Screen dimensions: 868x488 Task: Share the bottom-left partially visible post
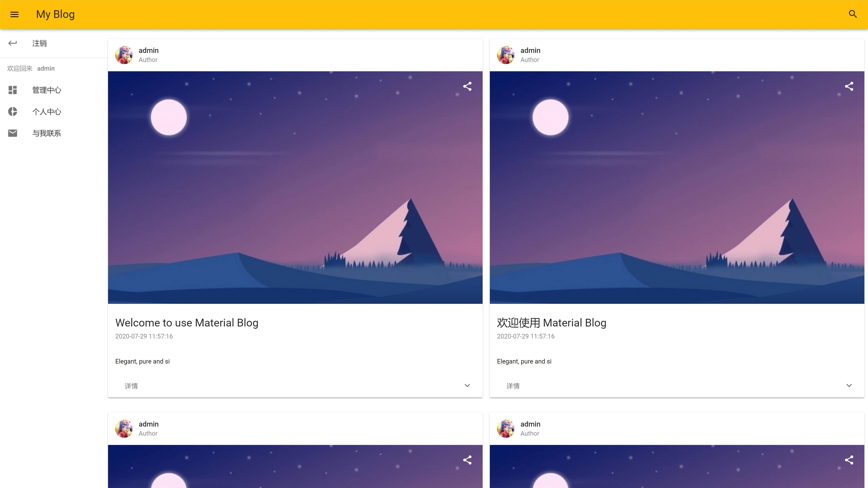467,460
